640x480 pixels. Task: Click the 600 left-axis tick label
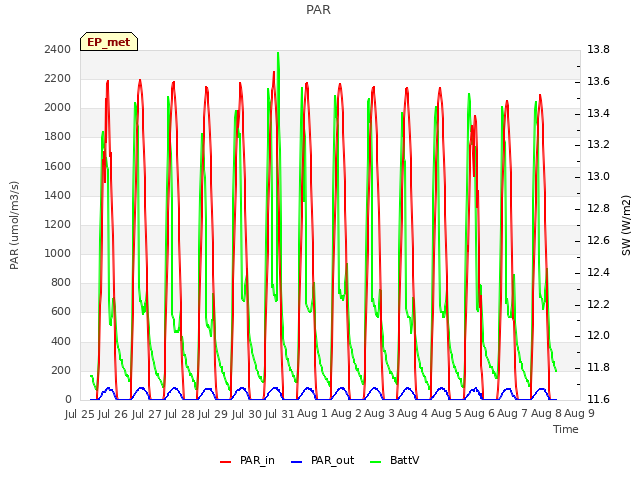(x=61, y=312)
